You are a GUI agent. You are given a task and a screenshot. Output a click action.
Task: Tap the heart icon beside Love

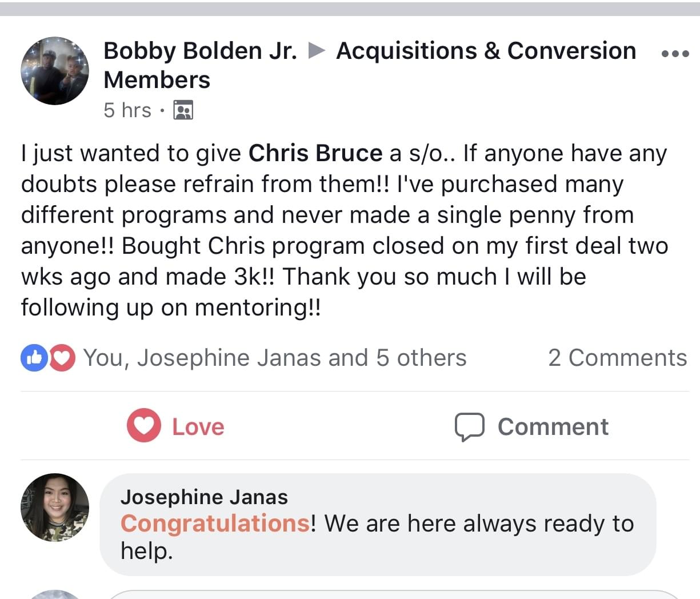(x=144, y=425)
